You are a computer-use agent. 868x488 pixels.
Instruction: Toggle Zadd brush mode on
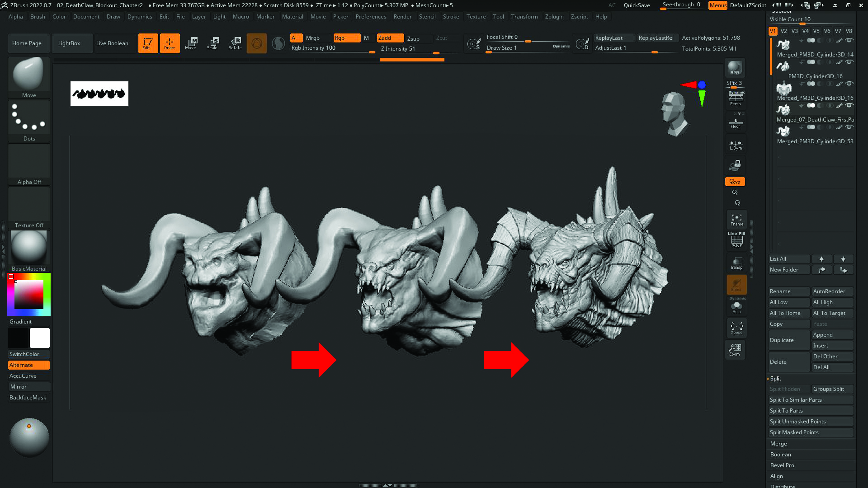(x=385, y=38)
